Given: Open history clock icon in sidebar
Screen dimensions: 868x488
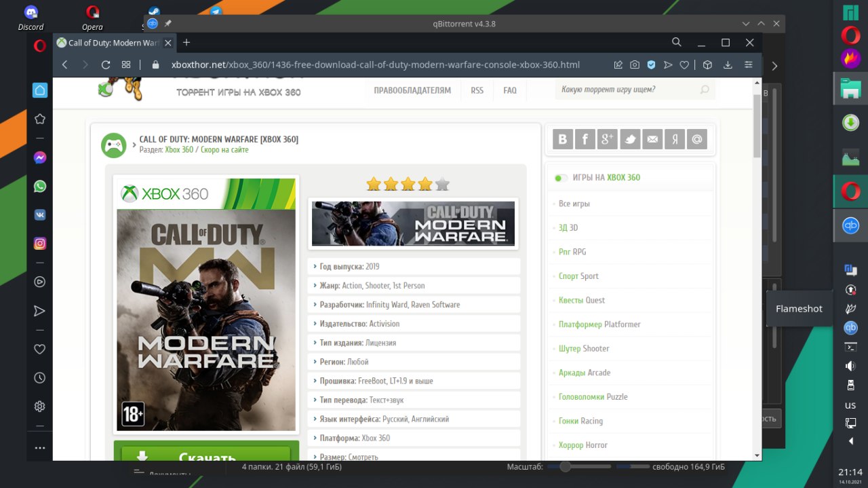Looking at the screenshot, I should coord(40,378).
